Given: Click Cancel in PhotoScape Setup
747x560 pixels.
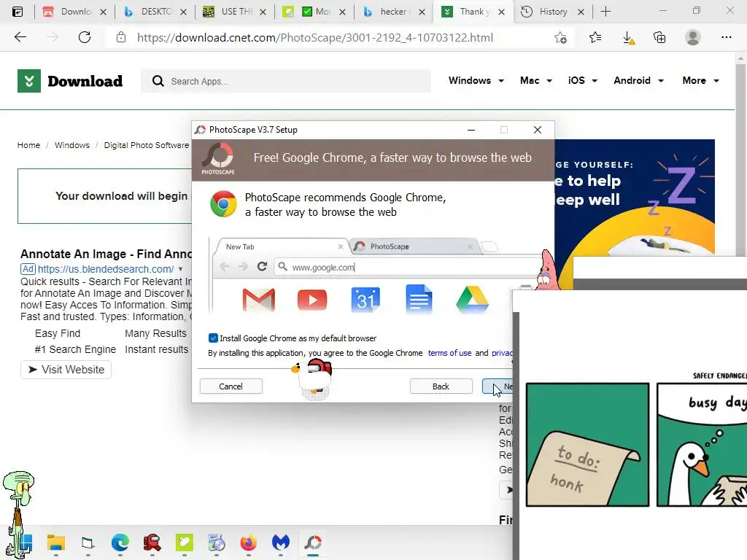Looking at the screenshot, I should coord(231,386).
